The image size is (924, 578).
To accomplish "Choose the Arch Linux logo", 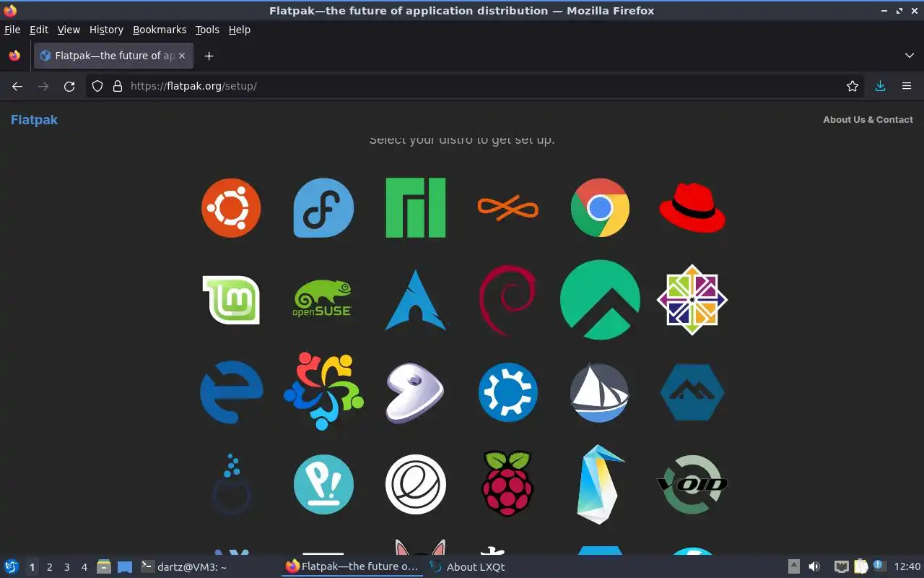I will 416,300.
